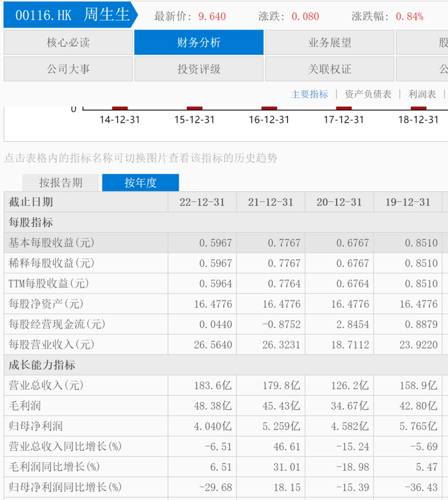The height and width of the screenshot is (500, 448).
Task: Go to 关联权证 tab
Action: click(x=330, y=69)
